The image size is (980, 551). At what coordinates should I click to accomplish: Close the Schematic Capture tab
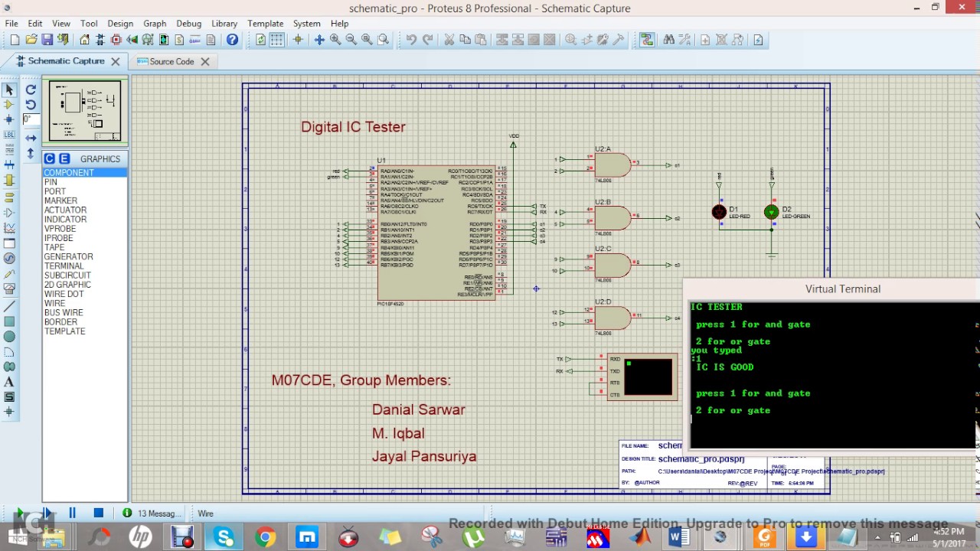pyautogui.click(x=116, y=61)
